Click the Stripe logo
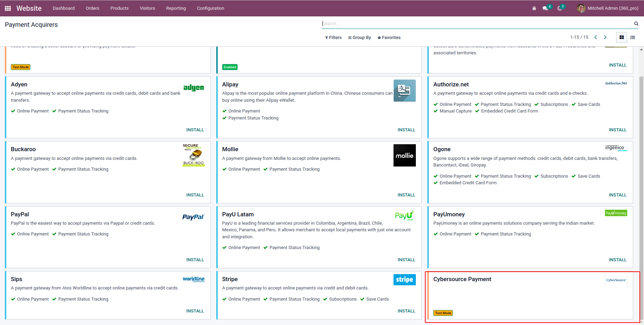 click(x=405, y=280)
